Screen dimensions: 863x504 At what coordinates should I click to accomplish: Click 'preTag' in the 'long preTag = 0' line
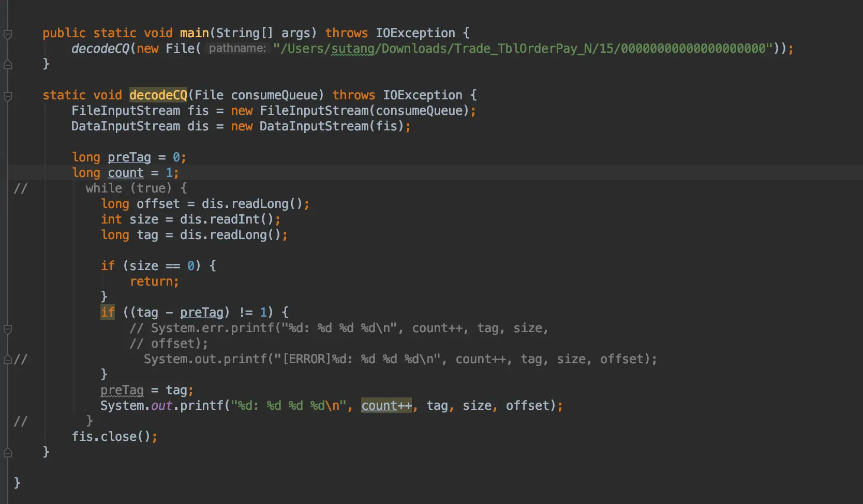point(129,157)
